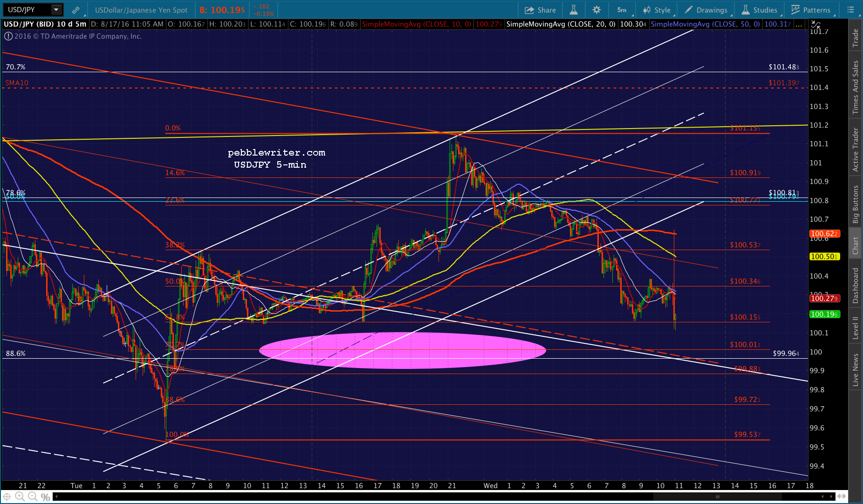Screen dimensions: 863x504
Task: Click the green 100.196 last price bubble
Action: coord(824,314)
